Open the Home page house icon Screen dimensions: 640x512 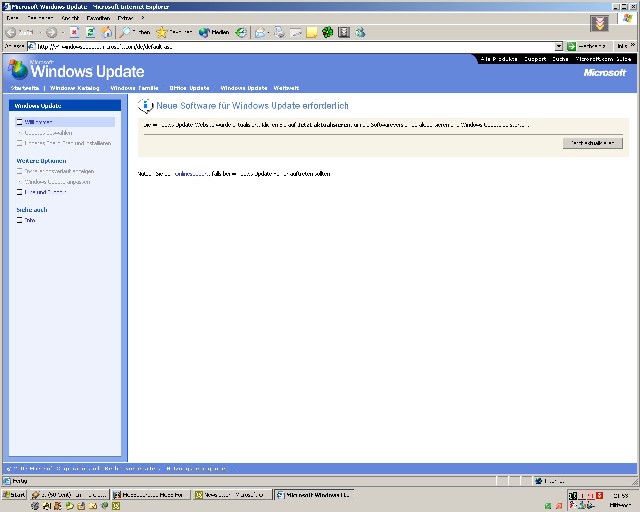pyautogui.click(x=107, y=32)
